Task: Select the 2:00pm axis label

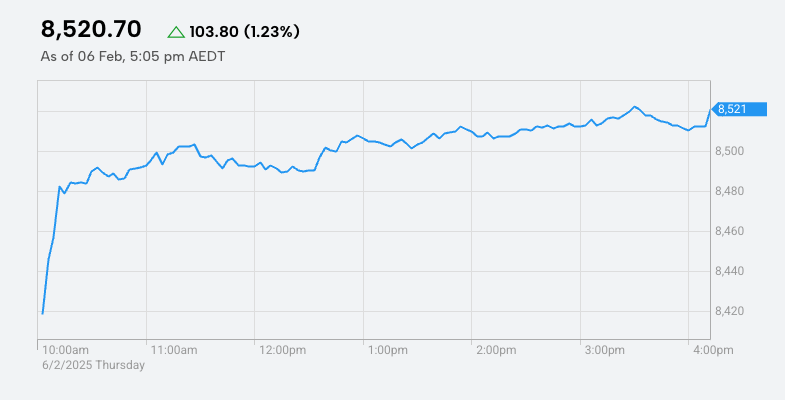Action: tap(496, 350)
